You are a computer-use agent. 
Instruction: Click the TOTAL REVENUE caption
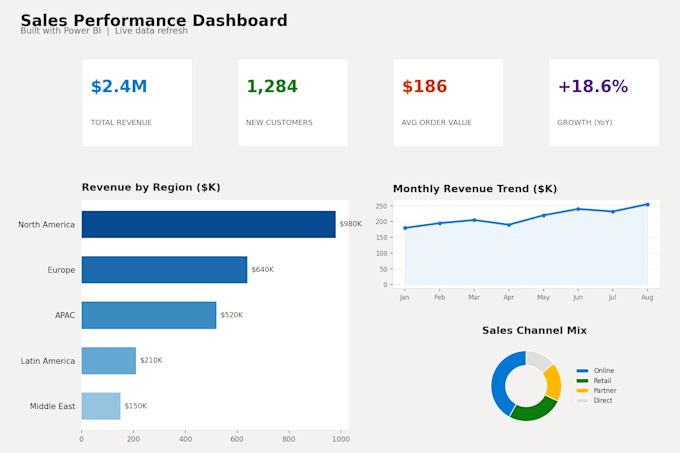pos(121,123)
